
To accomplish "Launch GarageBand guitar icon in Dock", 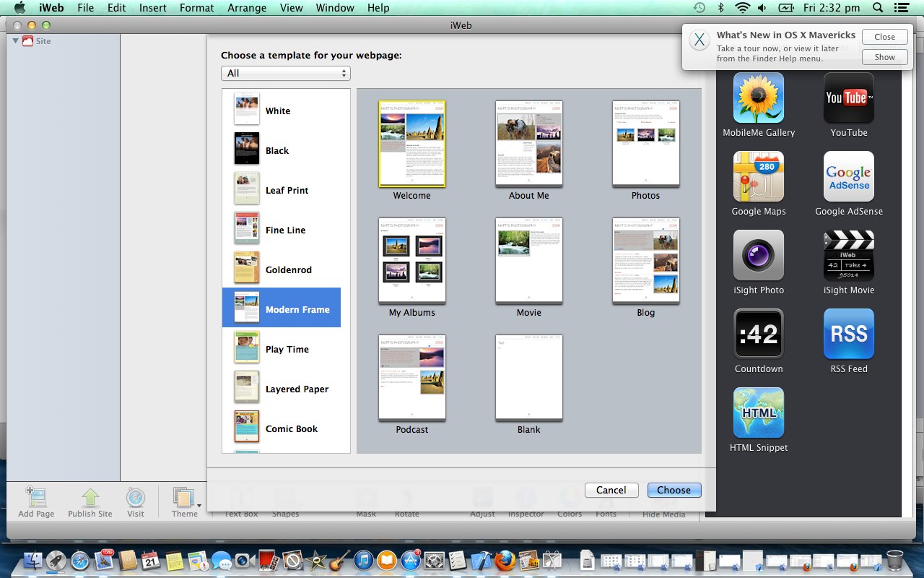I will [339, 561].
